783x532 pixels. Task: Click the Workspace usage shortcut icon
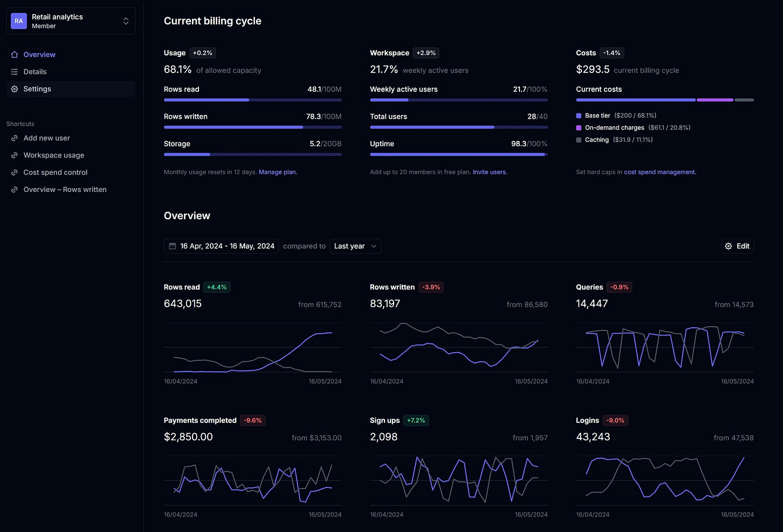pos(14,155)
